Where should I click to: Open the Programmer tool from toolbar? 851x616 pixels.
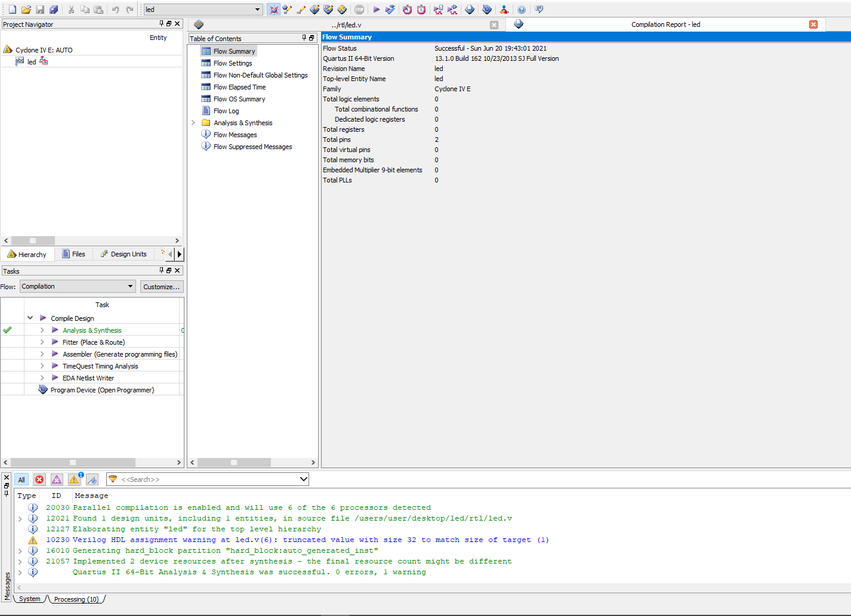point(487,10)
